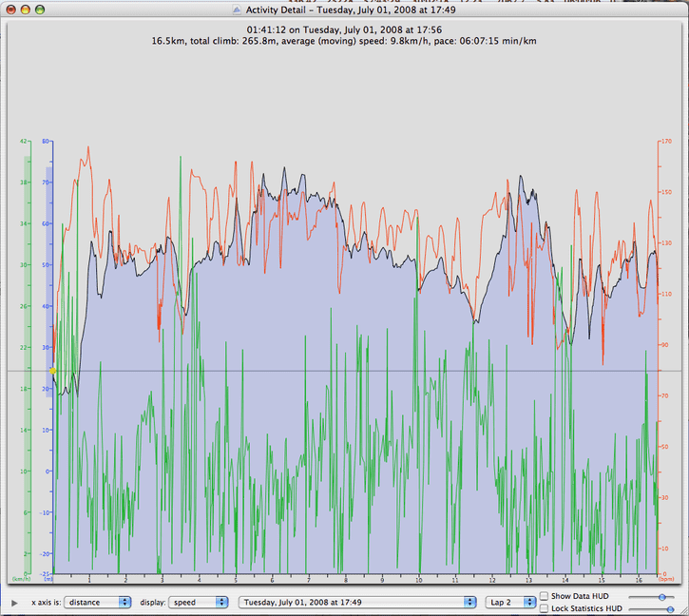Open the display speed dropdown
Viewport: 689px width, 616px height.
pos(199,603)
